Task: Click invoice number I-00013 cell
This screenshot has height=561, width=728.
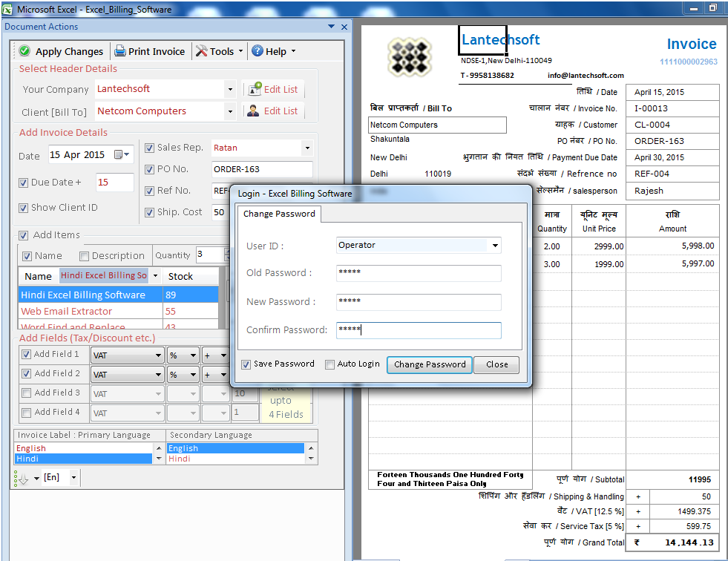Action: pyautogui.click(x=672, y=108)
